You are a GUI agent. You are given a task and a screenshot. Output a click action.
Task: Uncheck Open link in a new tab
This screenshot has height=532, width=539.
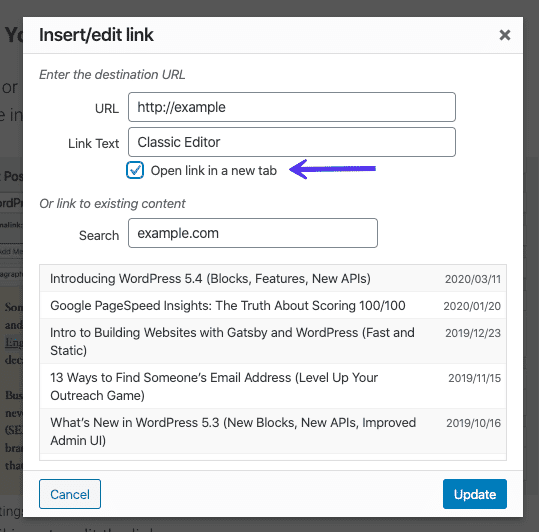[x=135, y=170]
